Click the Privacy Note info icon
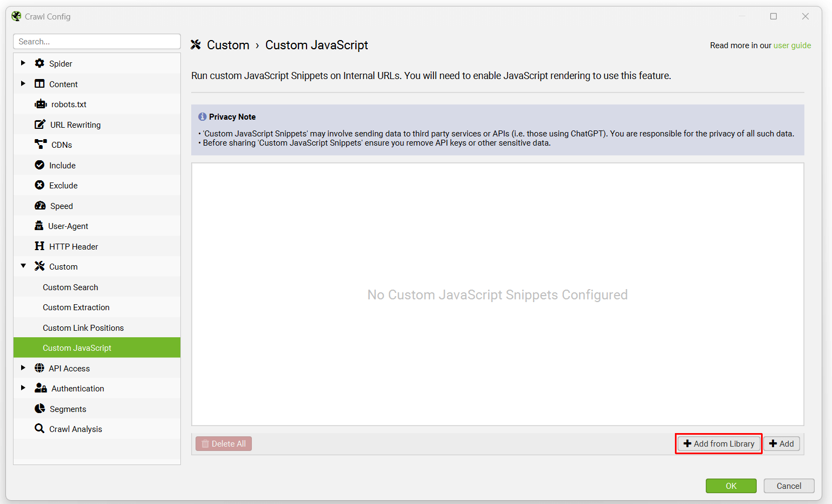Screen dimensions: 832x504 pos(203,117)
